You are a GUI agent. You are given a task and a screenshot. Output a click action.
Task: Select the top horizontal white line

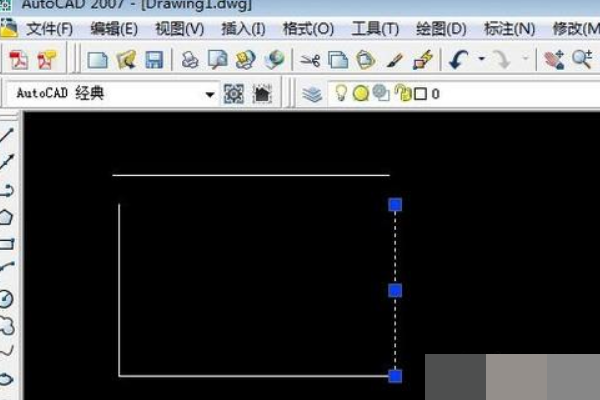251,175
